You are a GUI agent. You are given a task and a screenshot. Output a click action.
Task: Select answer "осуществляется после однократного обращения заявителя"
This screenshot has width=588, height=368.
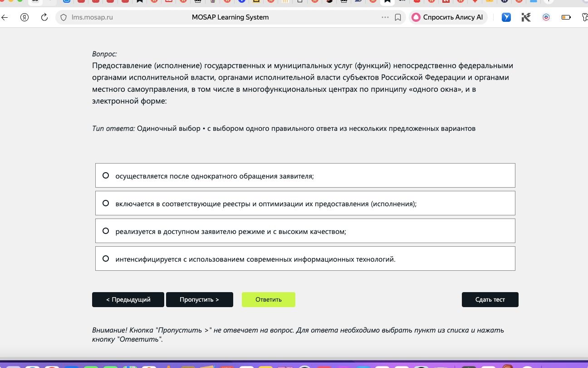point(305,175)
